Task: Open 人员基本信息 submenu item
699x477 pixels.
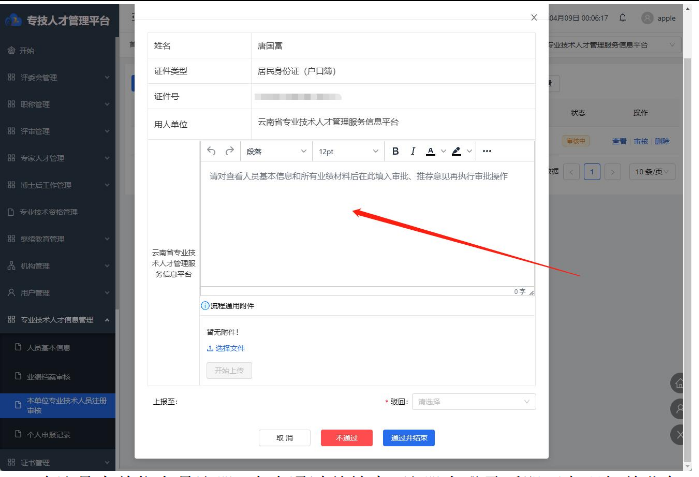Action: point(58,347)
